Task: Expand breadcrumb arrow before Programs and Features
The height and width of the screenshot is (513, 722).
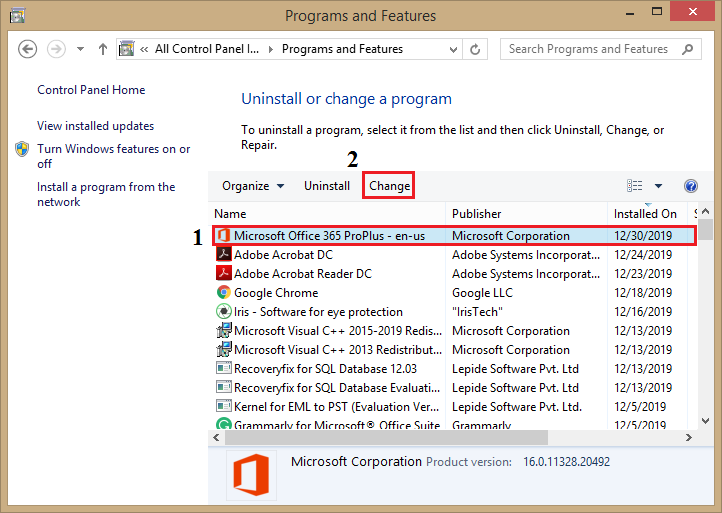Action: click(x=271, y=49)
